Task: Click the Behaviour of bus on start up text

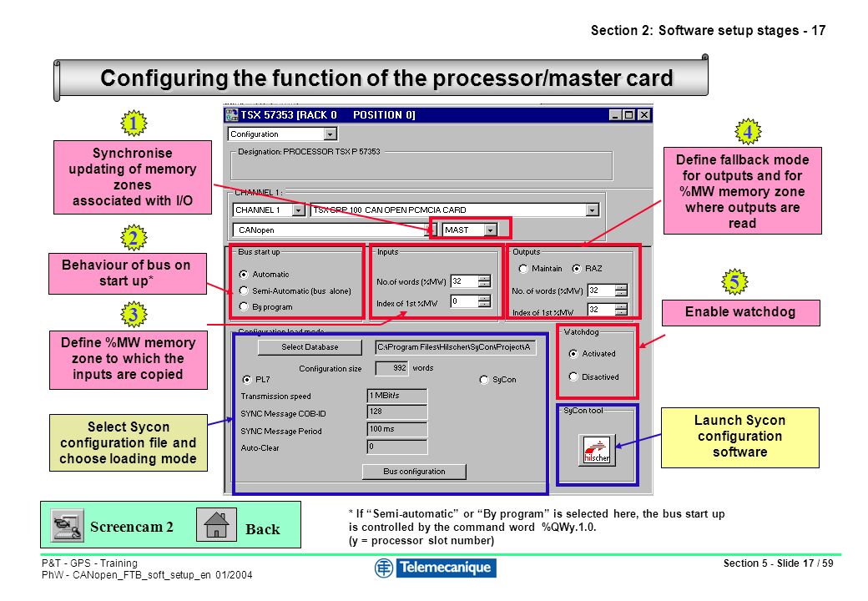Action: pyautogui.click(x=126, y=273)
